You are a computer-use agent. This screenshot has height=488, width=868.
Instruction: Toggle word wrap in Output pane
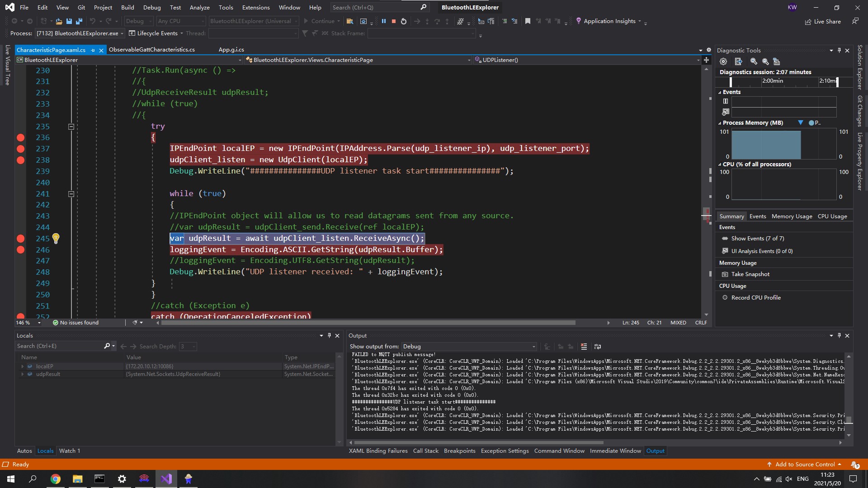[598, 347]
